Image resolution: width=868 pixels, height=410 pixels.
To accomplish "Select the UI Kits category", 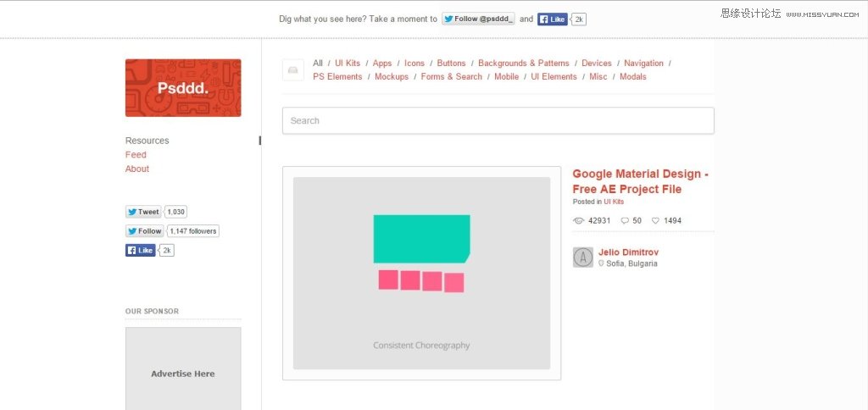I will click(x=348, y=63).
